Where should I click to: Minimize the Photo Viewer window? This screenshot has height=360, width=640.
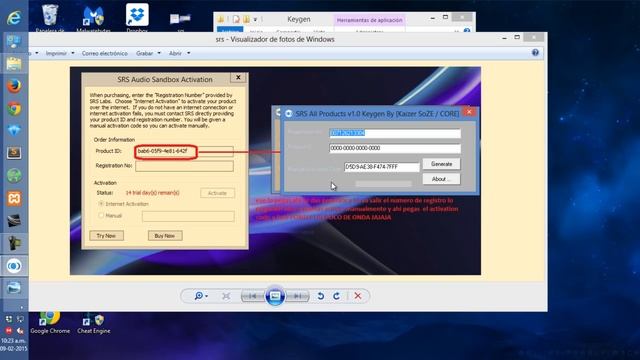pyautogui.click(x=504, y=38)
